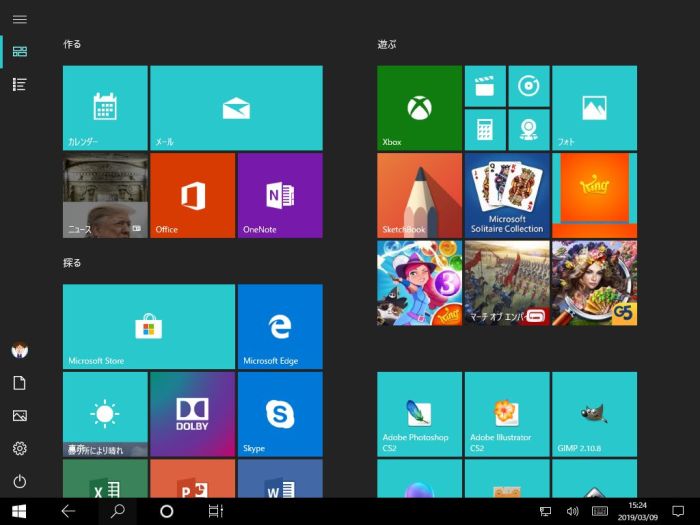Click the taskbar search magnifier icon
The width and height of the screenshot is (700, 525).
coord(118,511)
